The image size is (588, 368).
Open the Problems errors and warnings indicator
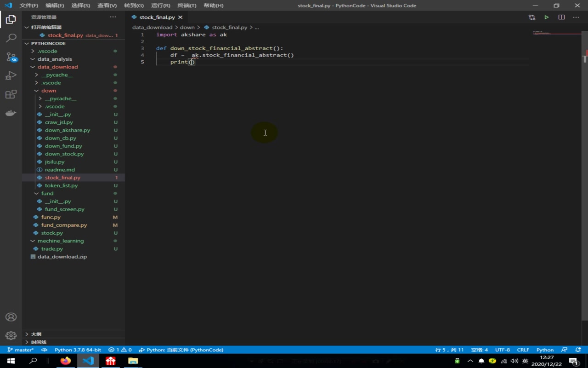[120, 350]
